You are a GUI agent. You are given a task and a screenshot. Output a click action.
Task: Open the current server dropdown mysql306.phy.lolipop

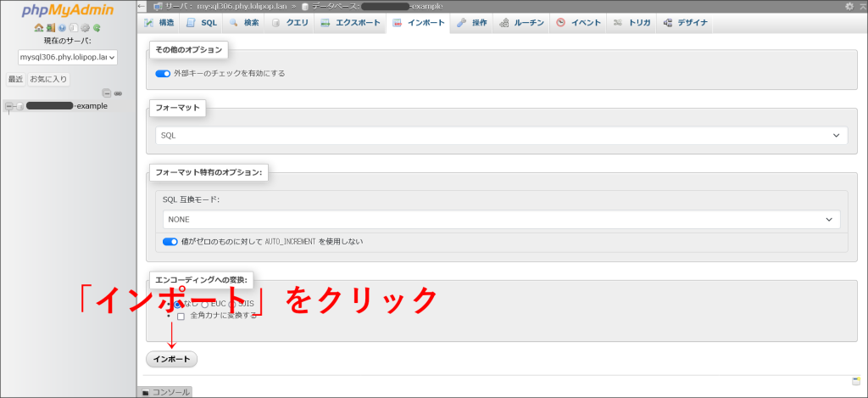point(68,57)
